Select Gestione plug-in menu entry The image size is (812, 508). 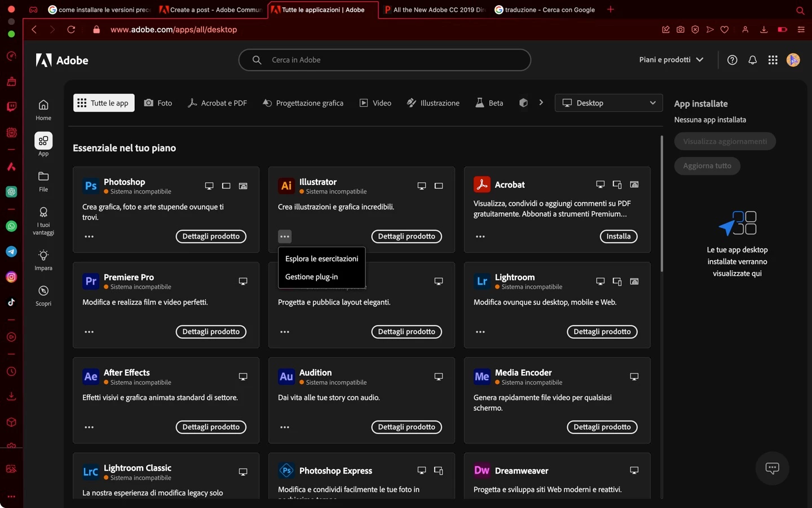click(321, 277)
